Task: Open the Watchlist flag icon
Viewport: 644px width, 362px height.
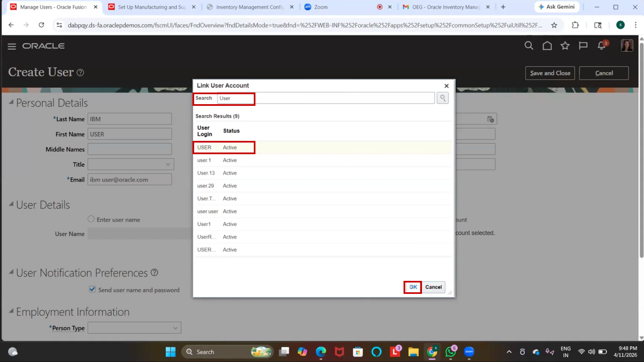Action: point(583,46)
